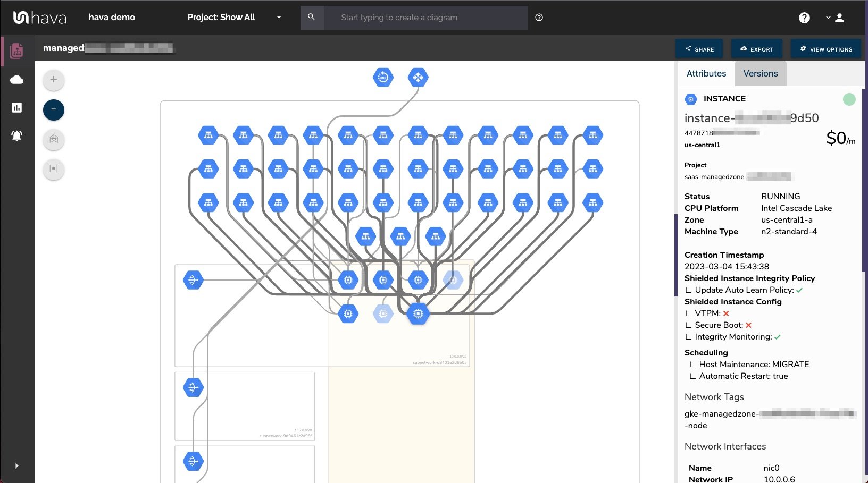Click the fit-to-view control below the zoom buttons
Viewport: 868px width, 483px height.
tap(53, 140)
